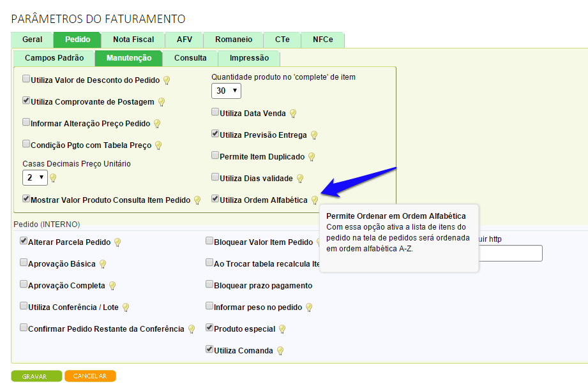588x384 pixels.
Task: Click lightbulb icon beside Utiliza Comanda
Action: [280, 351]
